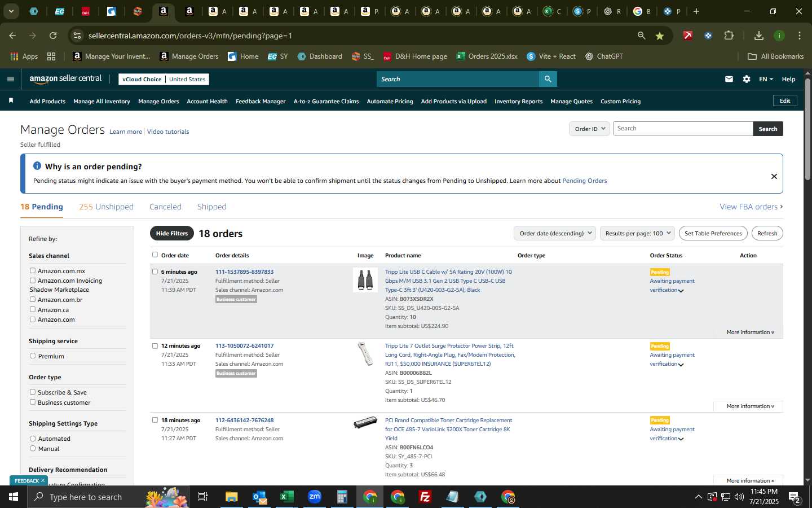Check the Subscribe & Save order type filter

click(x=33, y=392)
